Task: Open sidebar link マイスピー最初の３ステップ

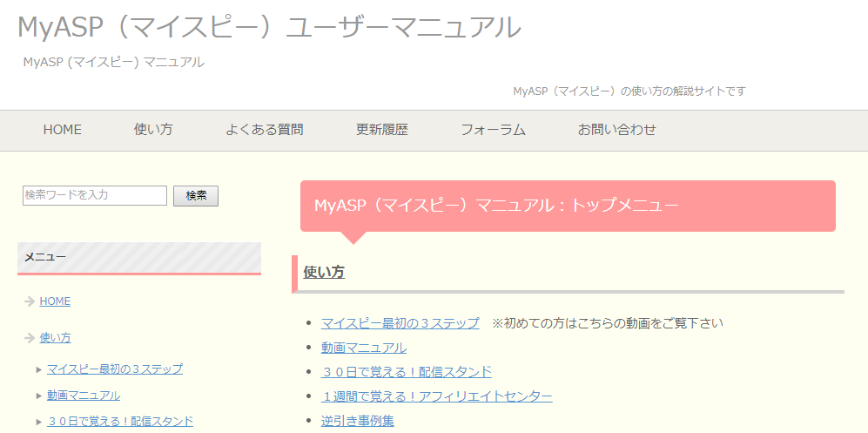Action: click(x=115, y=369)
